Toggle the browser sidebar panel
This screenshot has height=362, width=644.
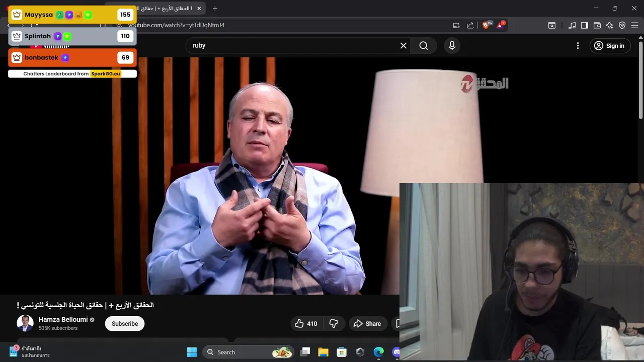(x=584, y=25)
